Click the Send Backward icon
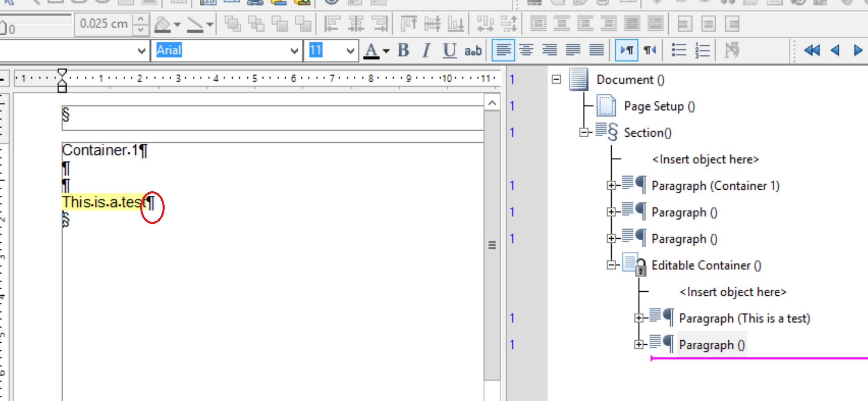Viewport: 868px width, 401px height. [280, 24]
